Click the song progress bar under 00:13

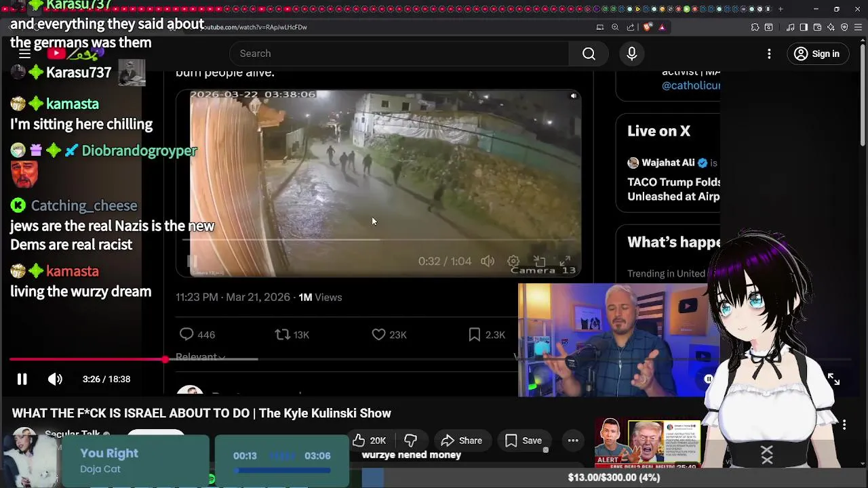[x=282, y=470]
